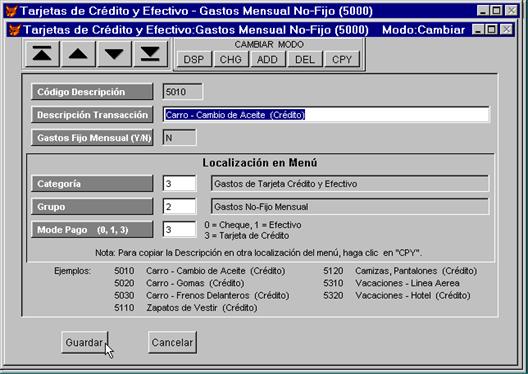The height and width of the screenshot is (374, 528).
Task: Maximize the inner Modo:Cambiar window
Action: tap(491, 30)
